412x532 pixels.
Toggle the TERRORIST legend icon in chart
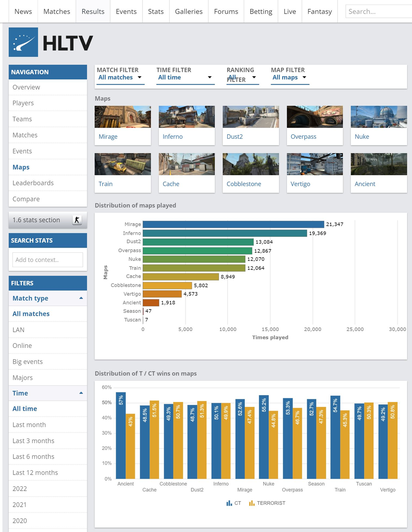pyautogui.click(x=252, y=503)
